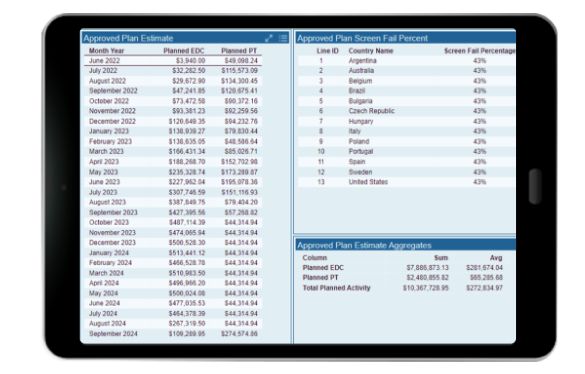The image size is (585, 374).
Task: Open the Approved Plan Estimate list menu icon
Action: (x=283, y=38)
